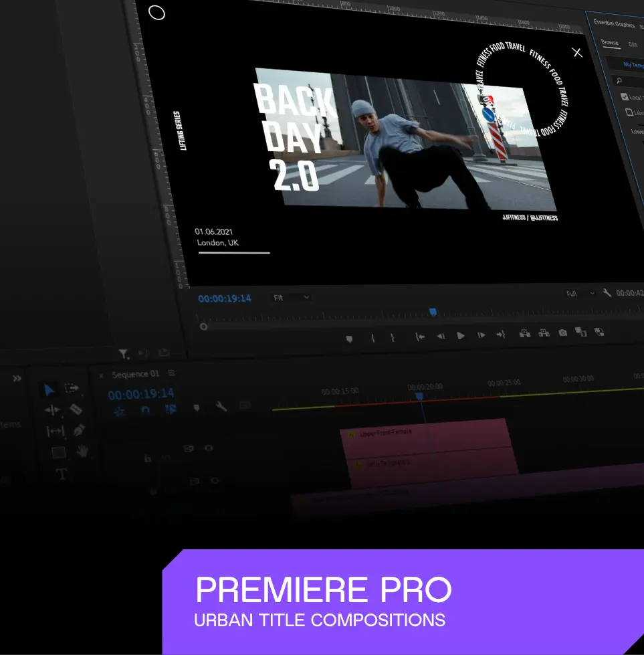
Task: Click the Add Marker button in Program Monitor
Action: pyautogui.click(x=349, y=339)
